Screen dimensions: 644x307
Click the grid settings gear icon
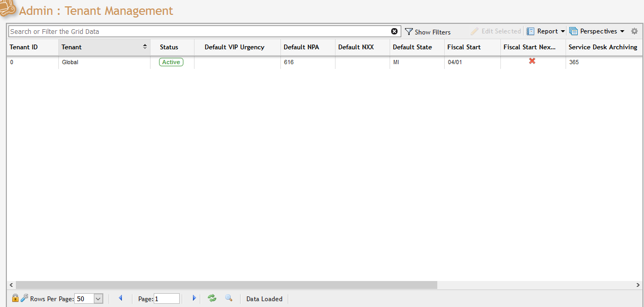click(634, 31)
